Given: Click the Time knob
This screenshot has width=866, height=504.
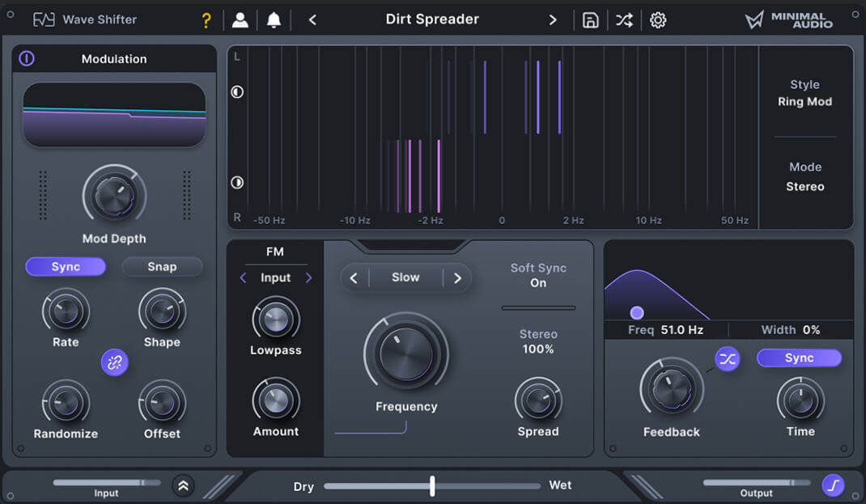Looking at the screenshot, I should pos(800,400).
